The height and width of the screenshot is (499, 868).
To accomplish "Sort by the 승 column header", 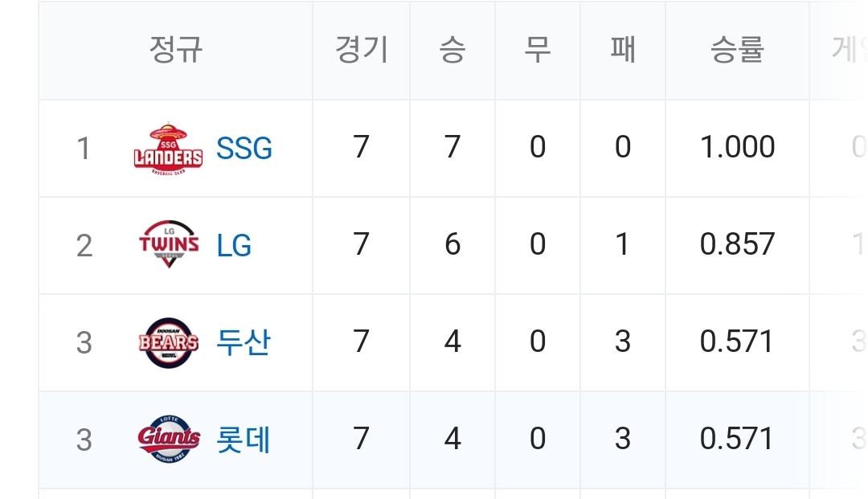I will coord(452,50).
